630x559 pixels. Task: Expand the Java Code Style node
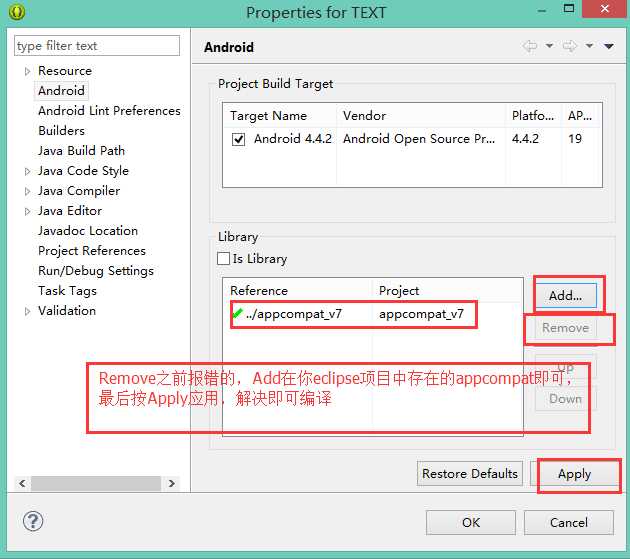(x=27, y=172)
